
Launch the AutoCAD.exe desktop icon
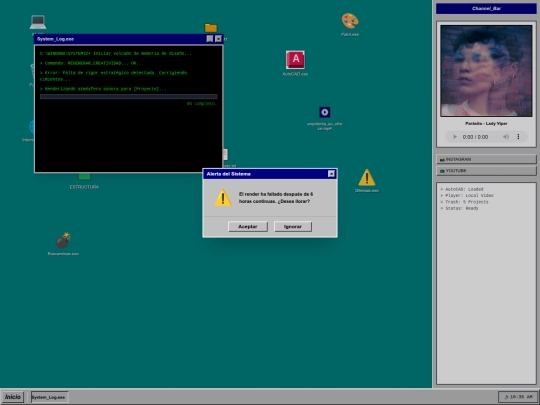click(x=295, y=60)
